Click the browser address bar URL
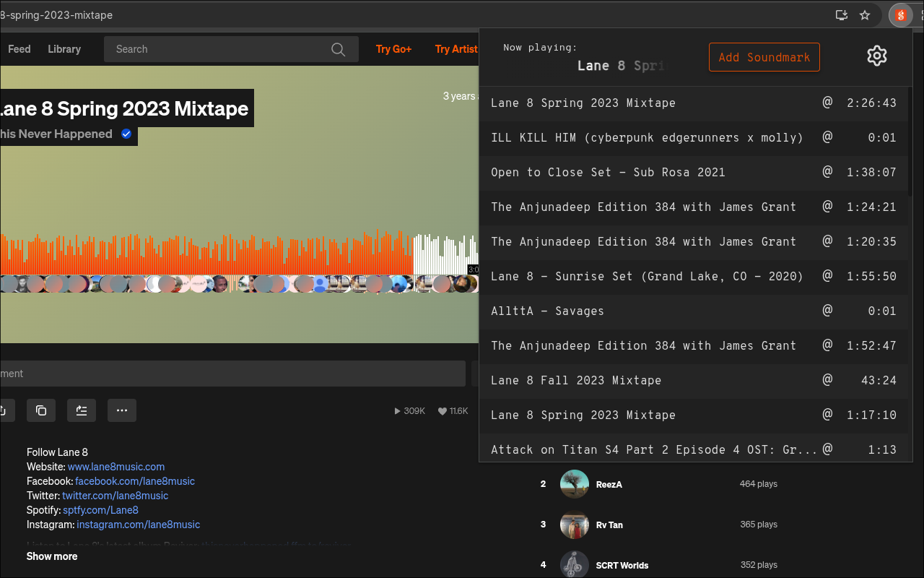The image size is (924, 578). point(56,15)
